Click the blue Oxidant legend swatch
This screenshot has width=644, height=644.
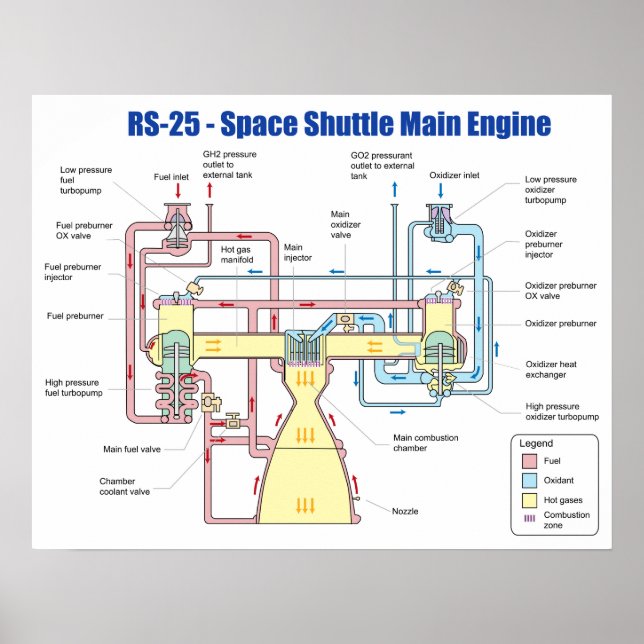(530, 481)
